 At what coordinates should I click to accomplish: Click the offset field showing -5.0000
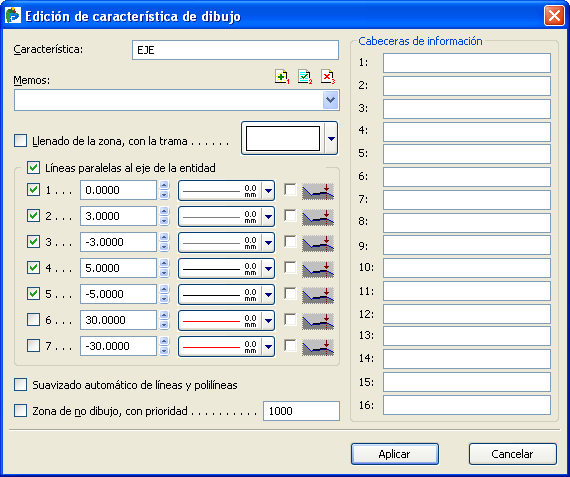(119, 294)
